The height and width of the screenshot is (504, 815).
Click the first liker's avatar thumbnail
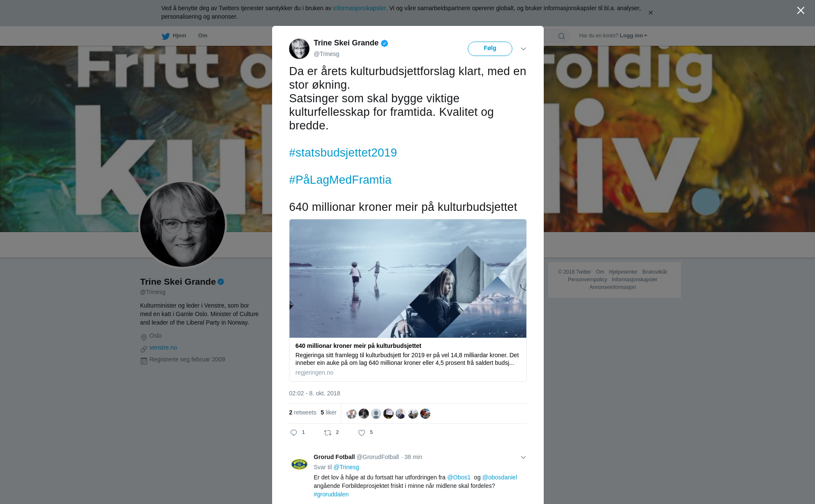tap(351, 414)
